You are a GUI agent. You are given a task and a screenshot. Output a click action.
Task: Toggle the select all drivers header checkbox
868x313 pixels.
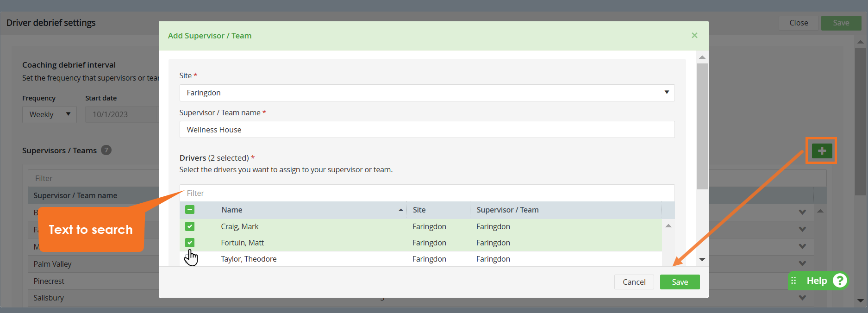[x=190, y=210]
